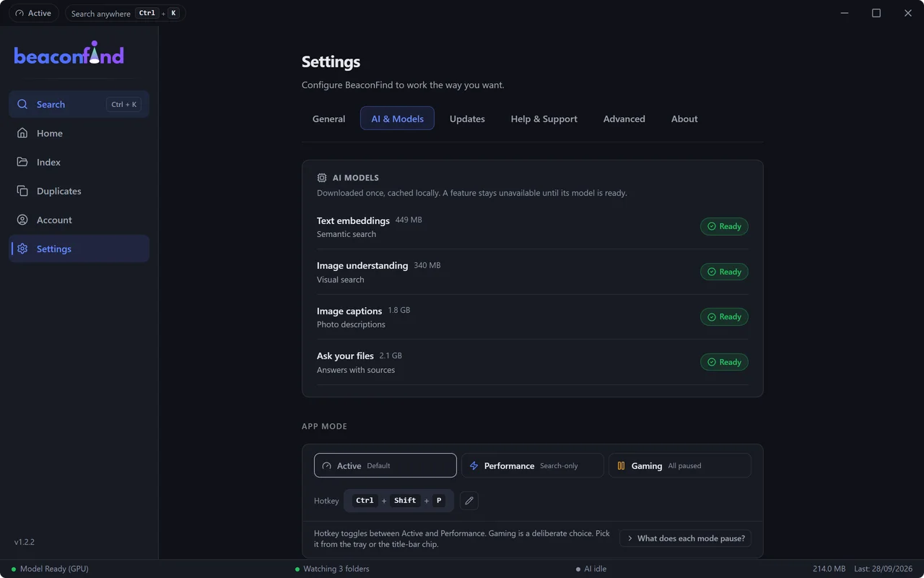Click the "Settings" page heading
Viewport: 924px width, 578px height.
point(331,62)
